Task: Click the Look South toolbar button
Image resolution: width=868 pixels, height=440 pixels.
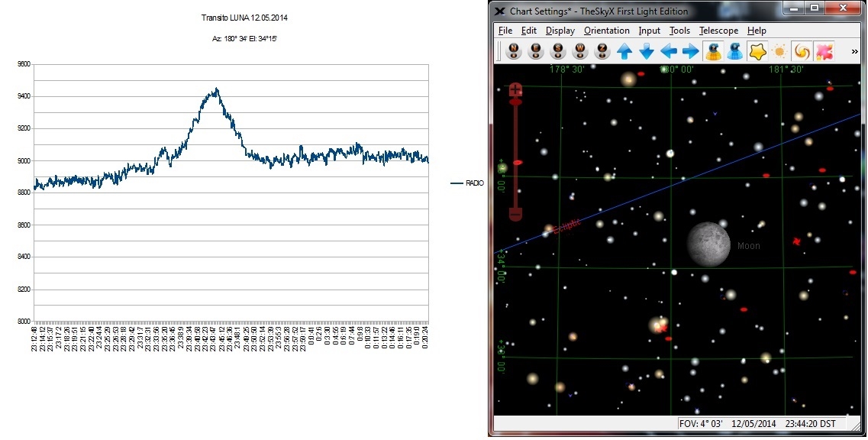Action: click(x=558, y=51)
